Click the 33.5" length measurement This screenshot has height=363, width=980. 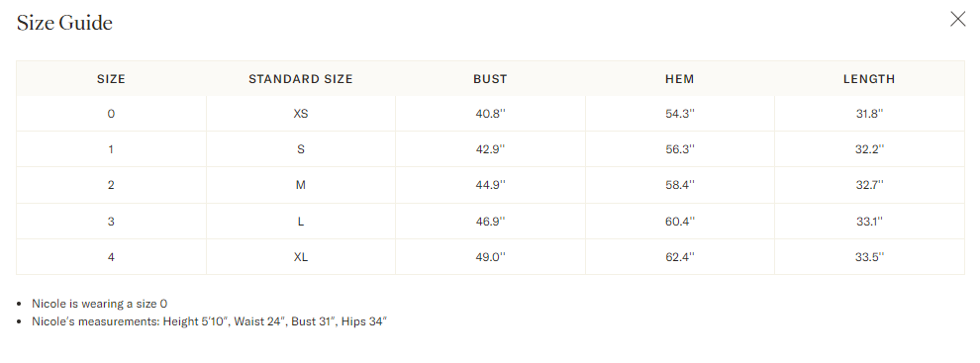869,257
